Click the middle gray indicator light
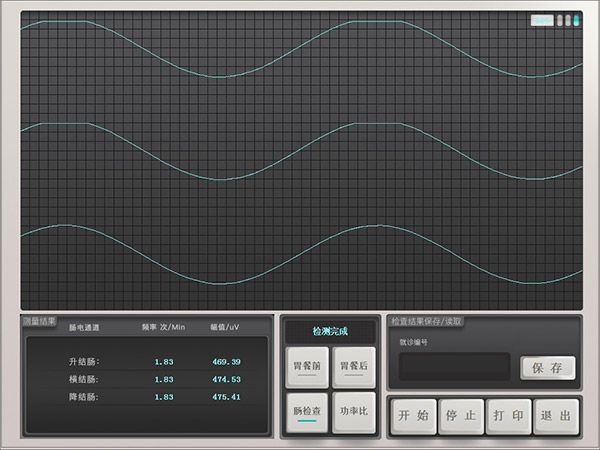600x450 pixels. coord(568,21)
